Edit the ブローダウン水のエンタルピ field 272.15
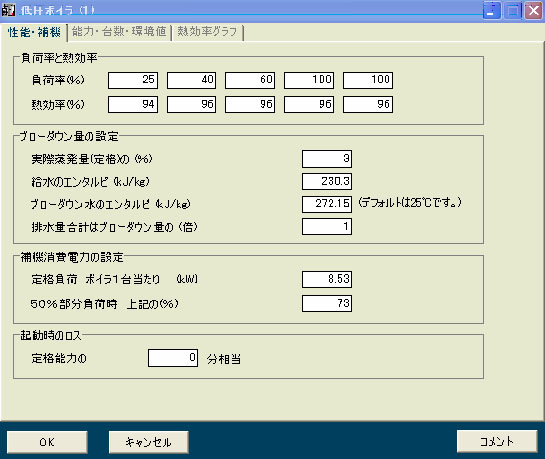Screen dimensions: 545x459 pyautogui.click(x=327, y=204)
